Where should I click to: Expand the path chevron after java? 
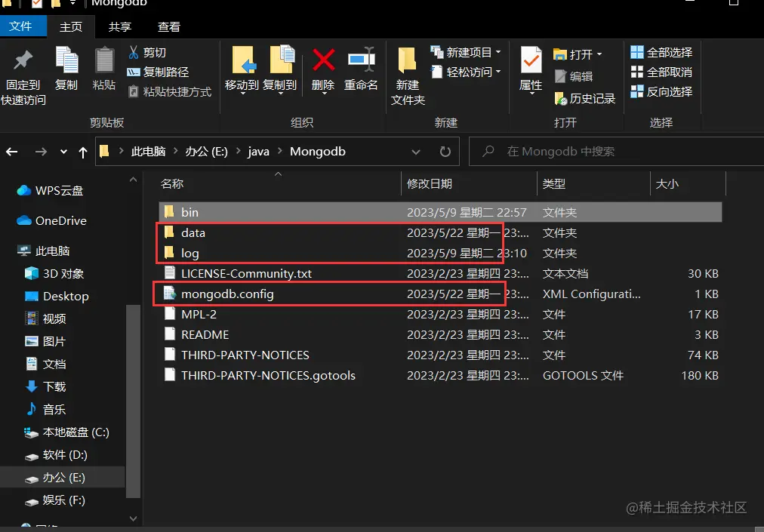click(x=279, y=152)
